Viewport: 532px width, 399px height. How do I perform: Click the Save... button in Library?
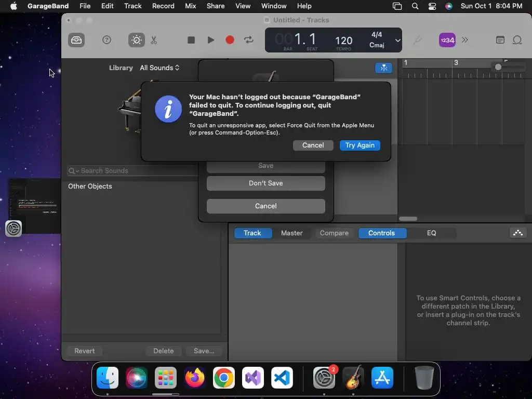pyautogui.click(x=204, y=351)
